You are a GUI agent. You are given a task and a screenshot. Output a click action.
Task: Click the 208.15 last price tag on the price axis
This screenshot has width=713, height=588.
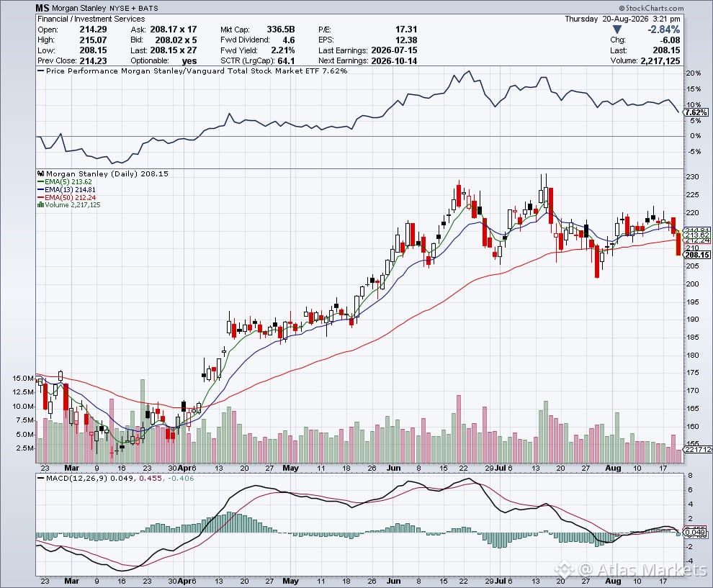[x=696, y=255]
